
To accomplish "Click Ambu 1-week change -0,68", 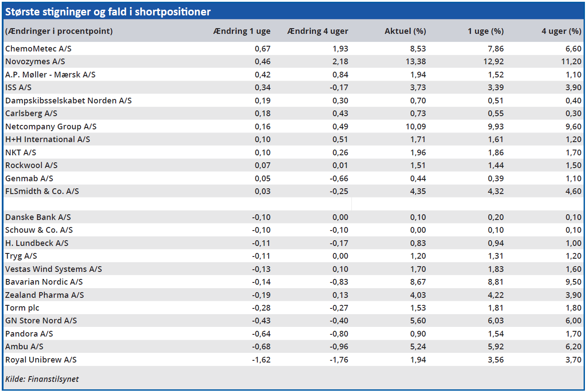I will click(261, 347).
